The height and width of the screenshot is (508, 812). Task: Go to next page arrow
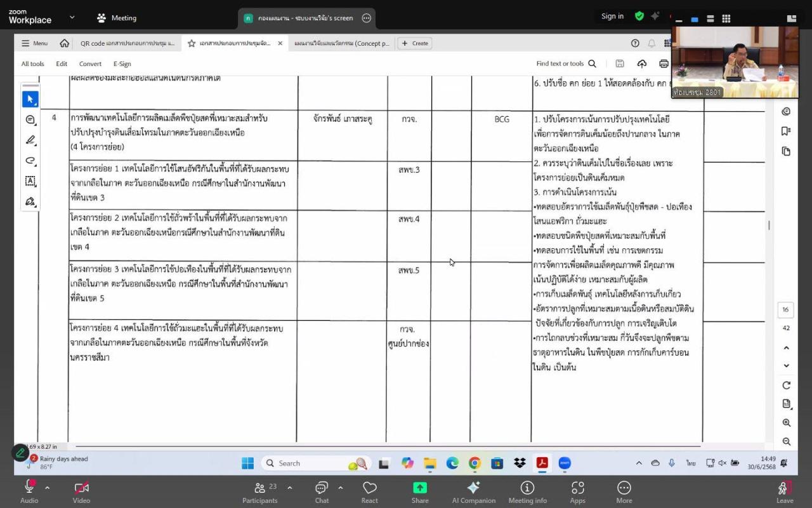coord(786,366)
